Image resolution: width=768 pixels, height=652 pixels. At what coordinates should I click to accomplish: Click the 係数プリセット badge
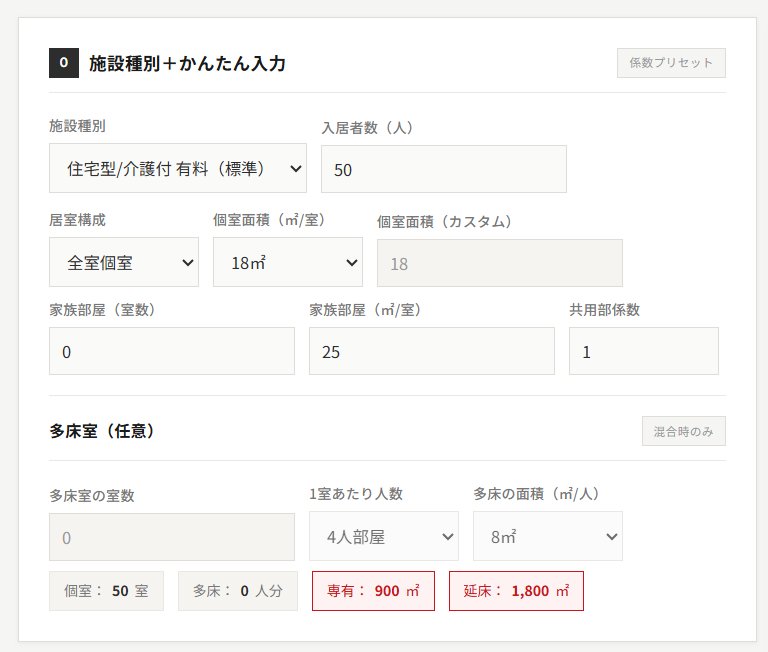click(671, 63)
